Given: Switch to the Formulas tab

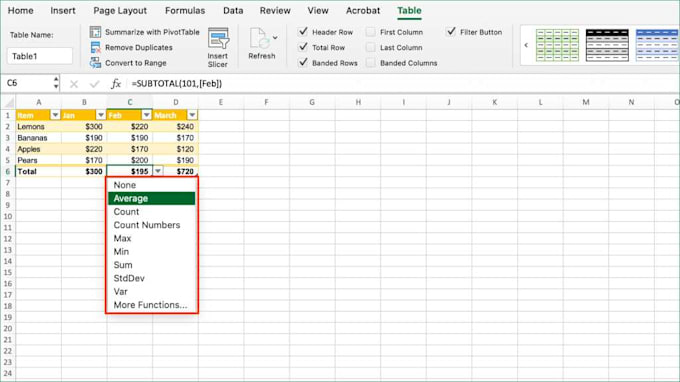Looking at the screenshot, I should (185, 10).
